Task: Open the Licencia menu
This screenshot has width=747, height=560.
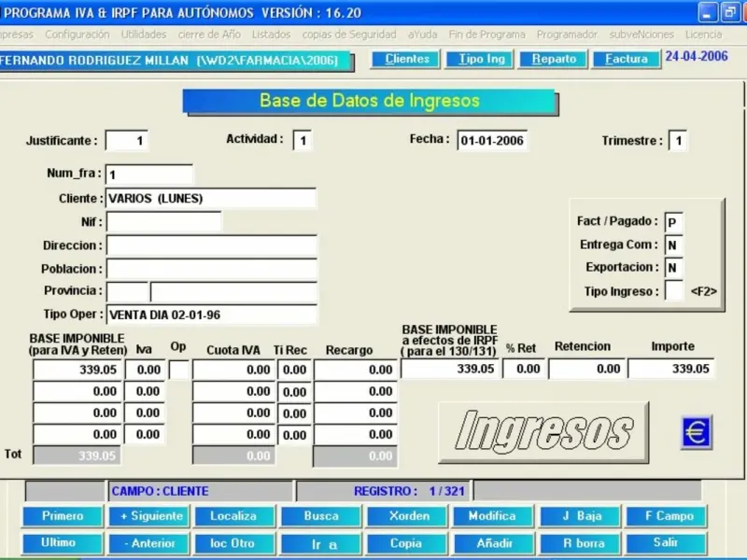Action: (x=703, y=35)
